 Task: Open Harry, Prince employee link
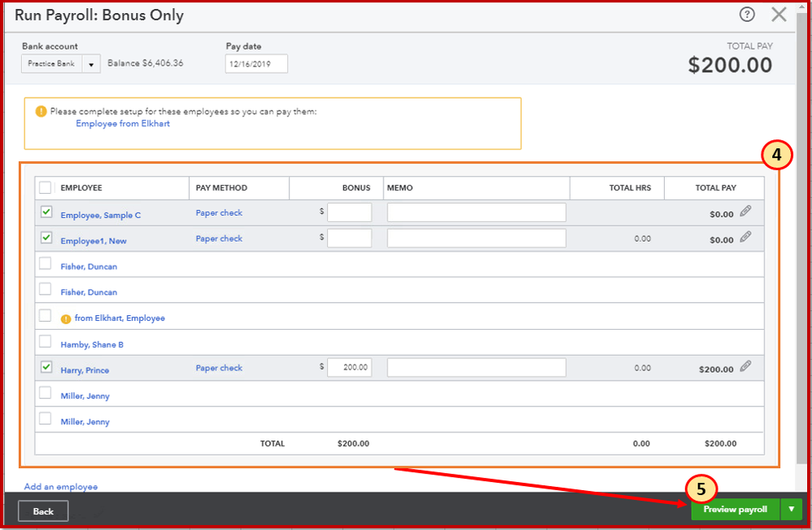[x=85, y=370]
